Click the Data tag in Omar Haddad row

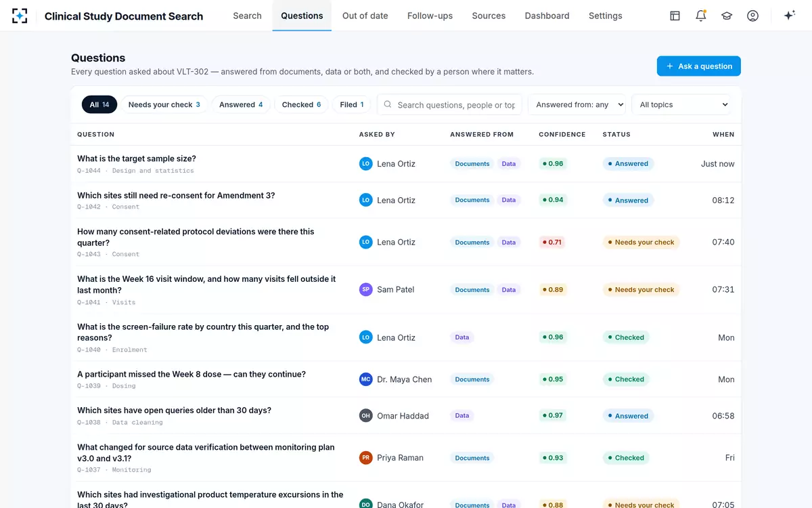point(462,416)
